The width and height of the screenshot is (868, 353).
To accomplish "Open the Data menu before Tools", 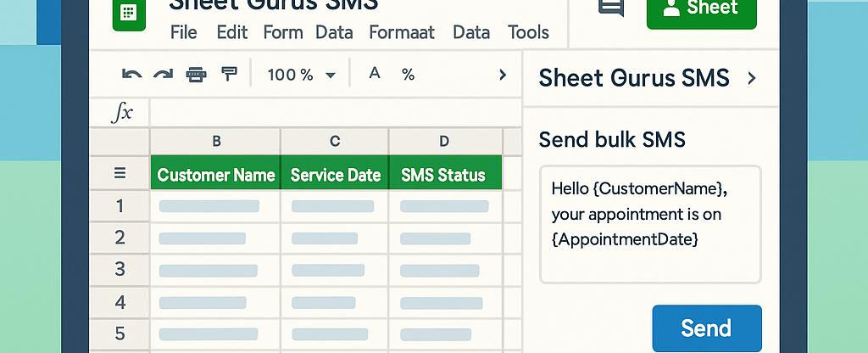I will [471, 32].
